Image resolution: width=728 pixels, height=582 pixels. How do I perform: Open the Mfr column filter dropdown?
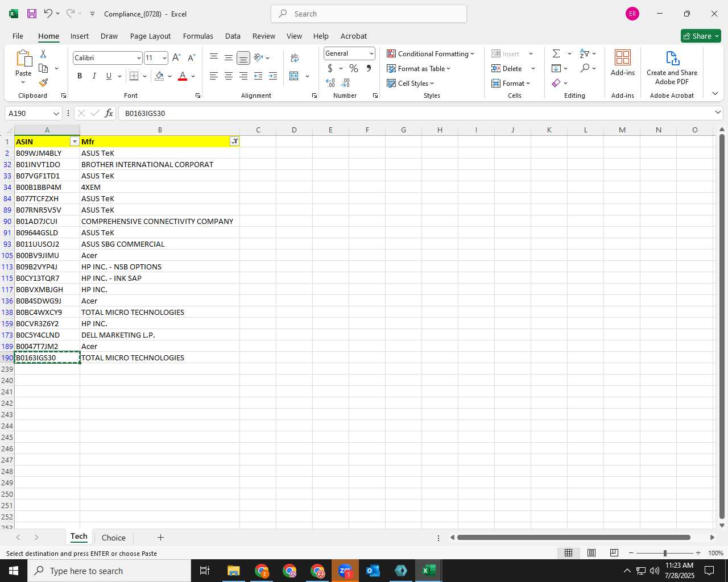pos(234,142)
